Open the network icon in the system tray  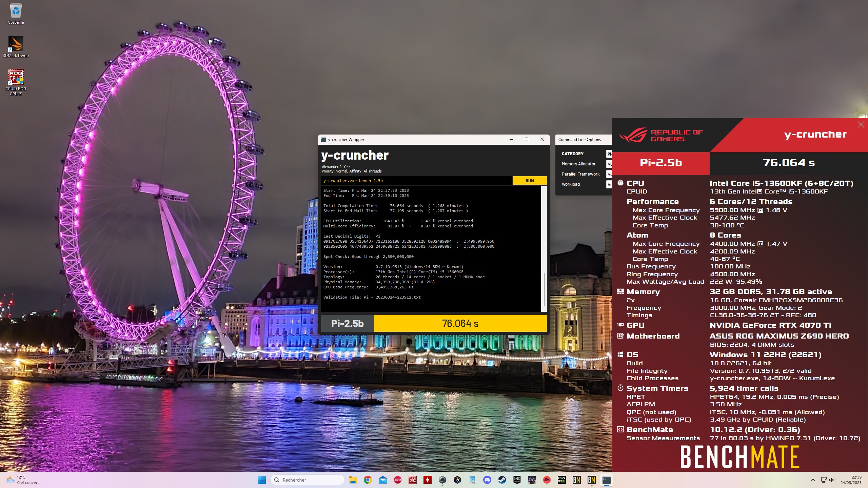[823, 480]
